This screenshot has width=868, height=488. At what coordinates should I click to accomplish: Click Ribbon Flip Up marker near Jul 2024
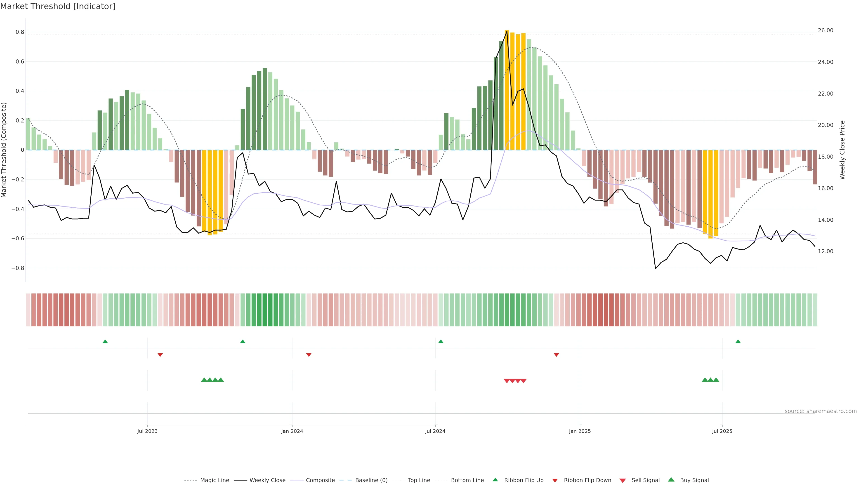(441, 342)
